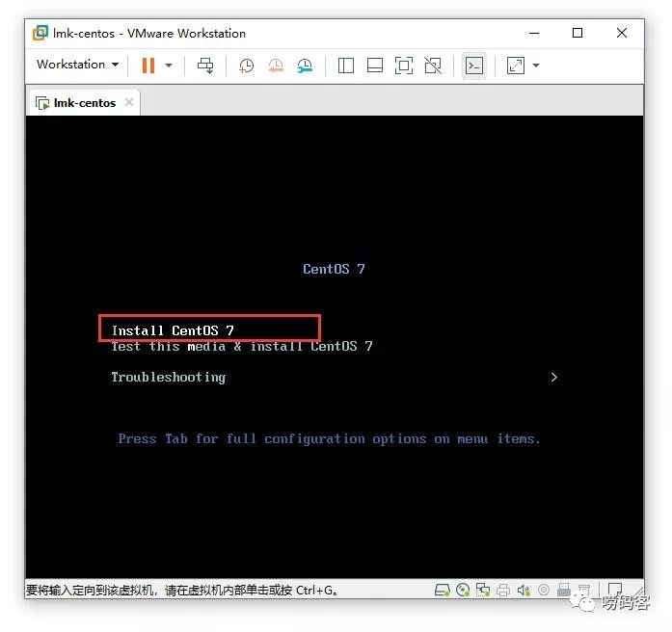Screen dimensions: 672x632
Task: Click the VMware Workstation title icon
Action: click(x=40, y=33)
